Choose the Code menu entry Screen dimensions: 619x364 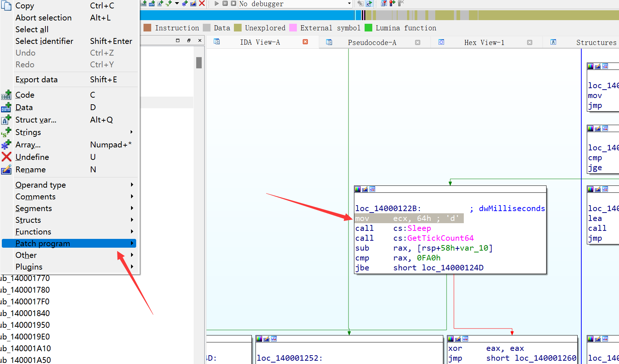70,95
